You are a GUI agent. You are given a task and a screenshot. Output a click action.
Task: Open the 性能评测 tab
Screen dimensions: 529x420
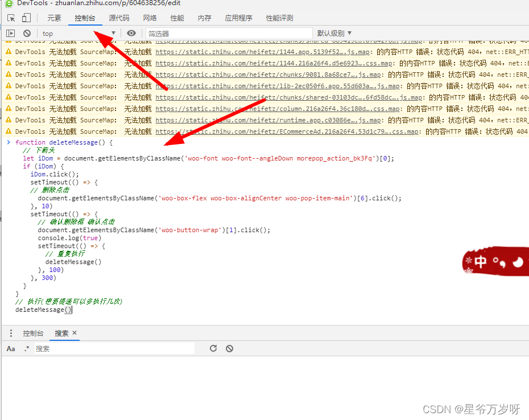point(279,18)
